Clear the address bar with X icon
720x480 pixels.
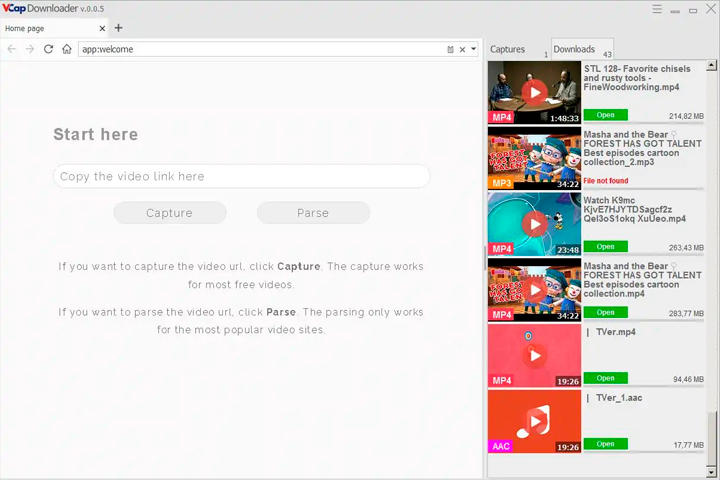(x=462, y=50)
